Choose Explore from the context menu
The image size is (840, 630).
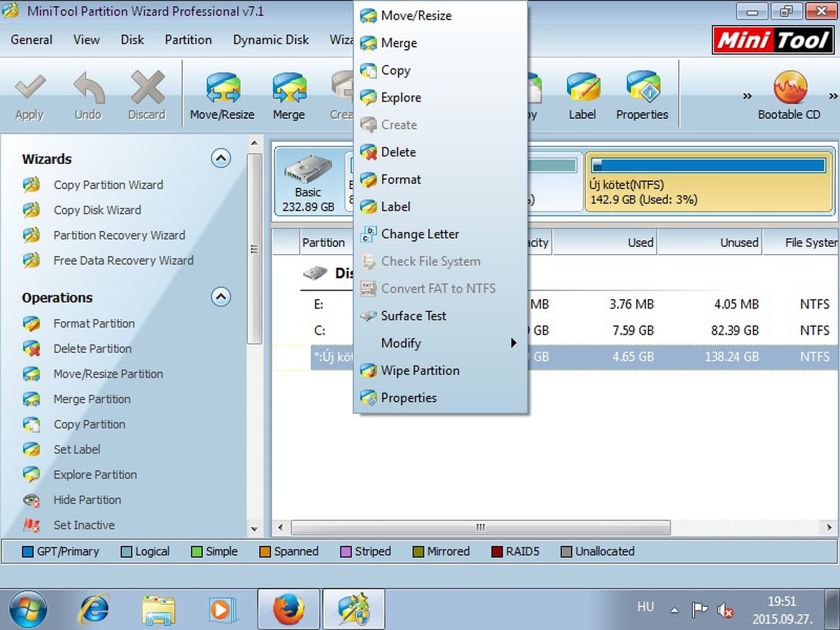[441, 98]
